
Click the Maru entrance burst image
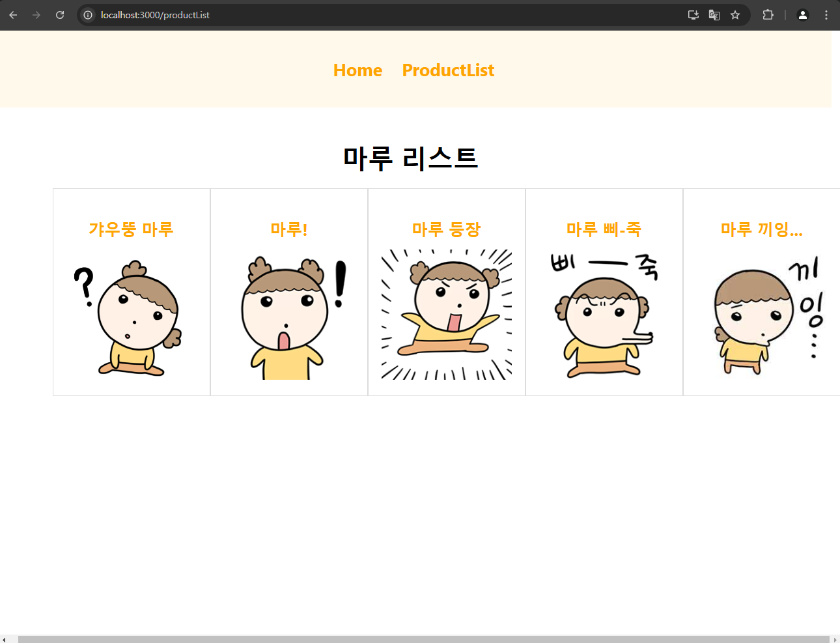coord(447,315)
